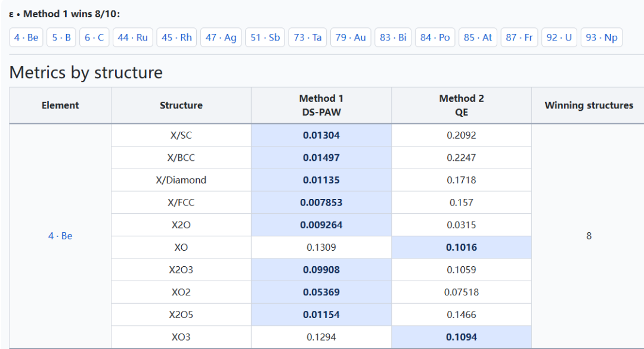Select the XO3 structure cell
Image resolution: width=644 pixels, height=349 pixels.
pyautogui.click(x=181, y=337)
